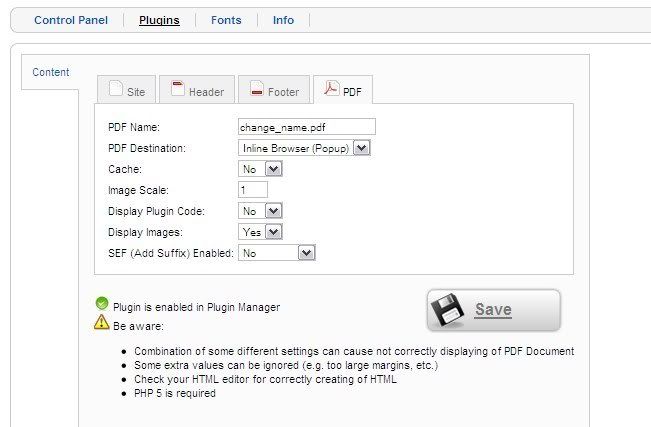Select the Info menu item
Screen dimensions: 651x427
(x=283, y=20)
